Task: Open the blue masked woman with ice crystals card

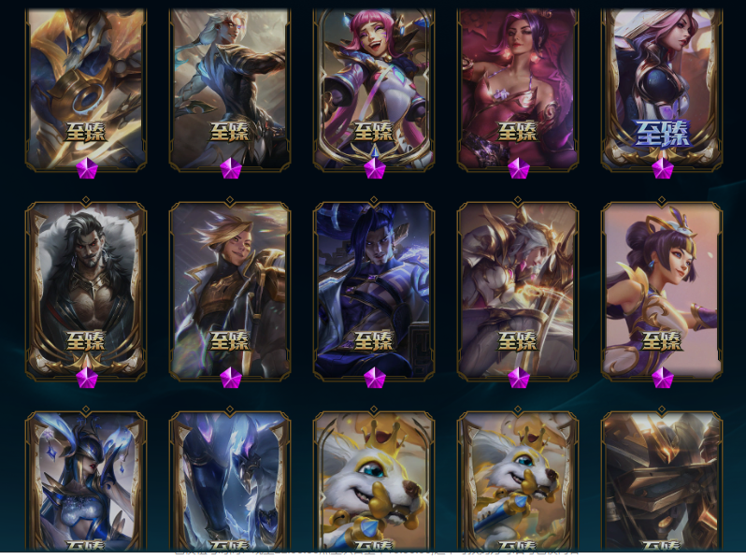Action: tap(86, 481)
